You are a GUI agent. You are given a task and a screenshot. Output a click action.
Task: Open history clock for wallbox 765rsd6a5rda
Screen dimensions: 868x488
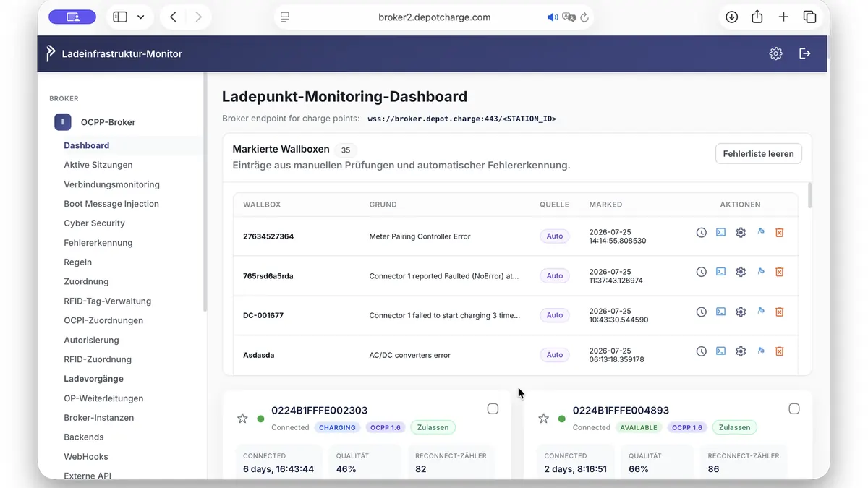(701, 272)
